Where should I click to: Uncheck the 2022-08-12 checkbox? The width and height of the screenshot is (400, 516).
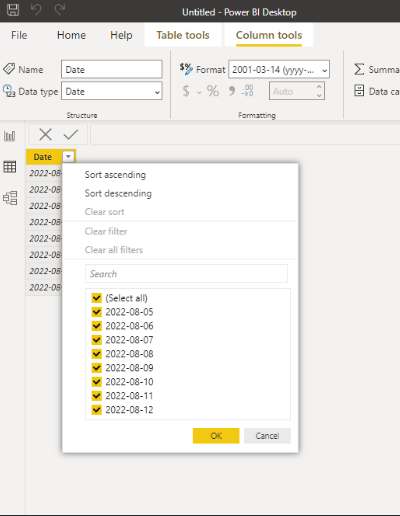click(x=97, y=410)
